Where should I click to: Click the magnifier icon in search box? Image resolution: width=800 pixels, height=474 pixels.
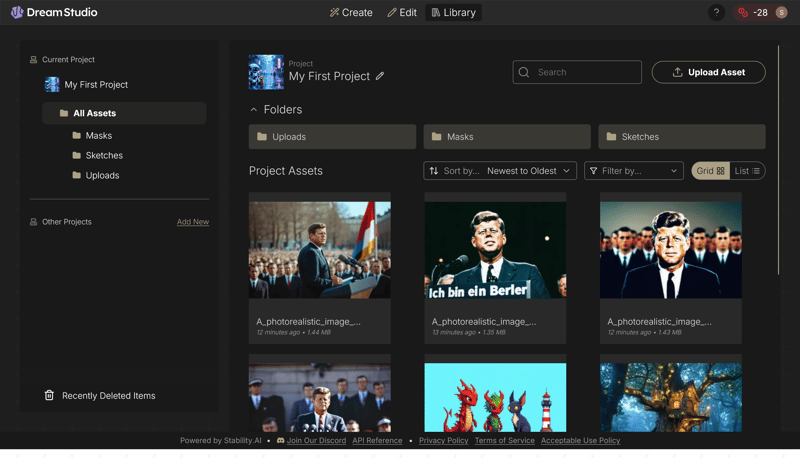[524, 72]
